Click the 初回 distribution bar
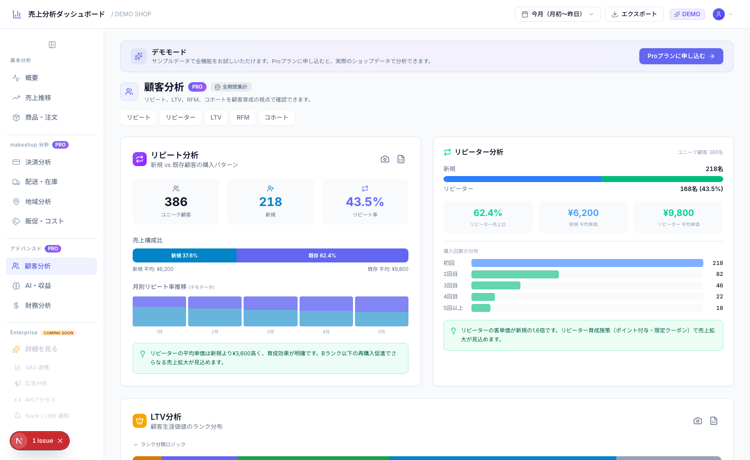 tap(587, 263)
